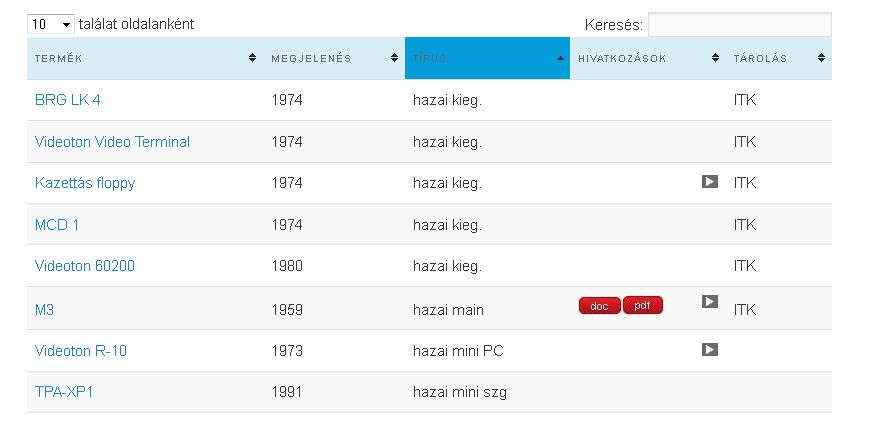Open the BRG LK 4 link

tap(68, 100)
